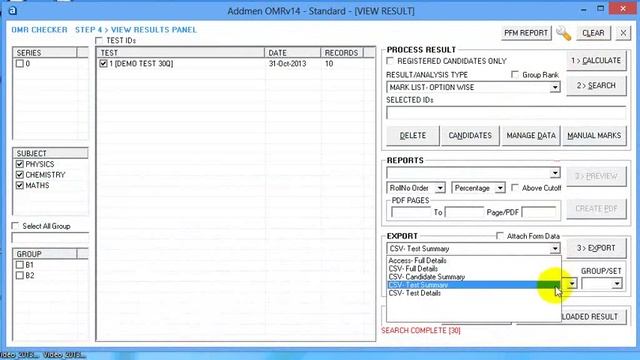Click the RECORDS column header
The width and height of the screenshot is (640, 360).
342,53
